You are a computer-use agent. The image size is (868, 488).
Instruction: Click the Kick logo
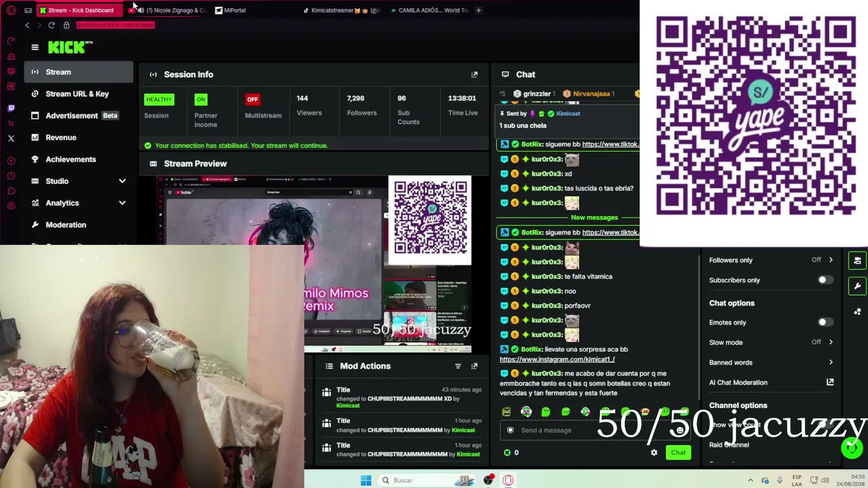(70, 47)
